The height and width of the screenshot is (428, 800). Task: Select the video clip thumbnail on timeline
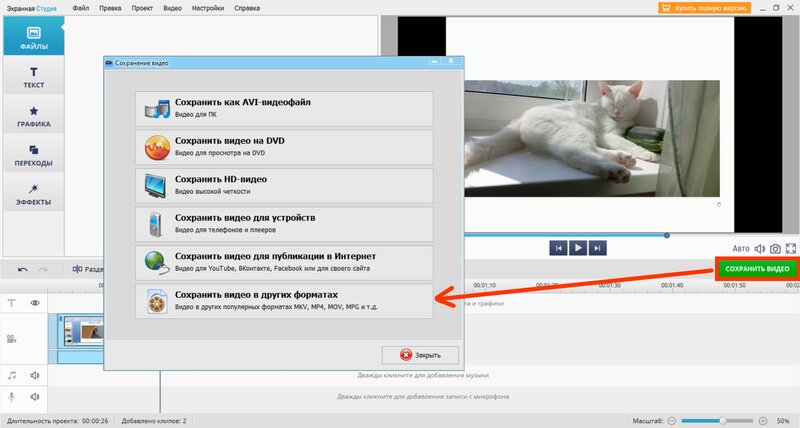(x=83, y=331)
